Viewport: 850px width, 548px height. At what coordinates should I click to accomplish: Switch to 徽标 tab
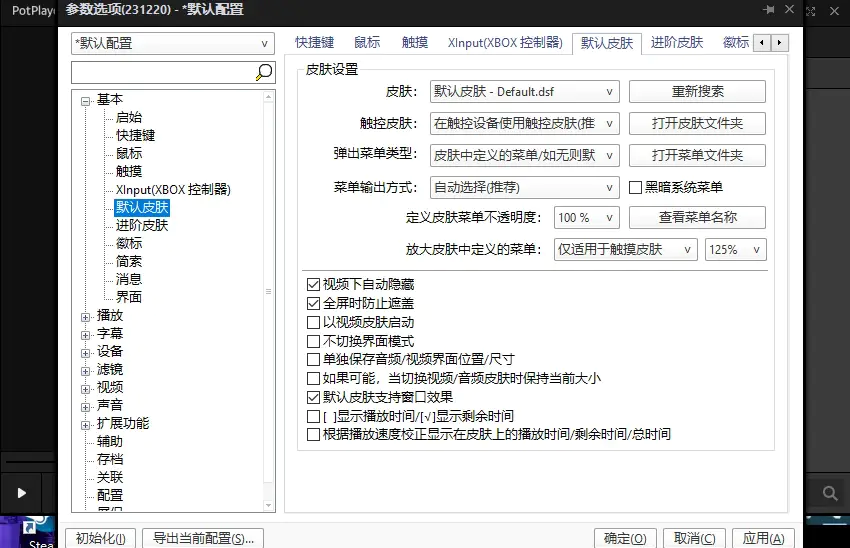pyautogui.click(x=736, y=42)
